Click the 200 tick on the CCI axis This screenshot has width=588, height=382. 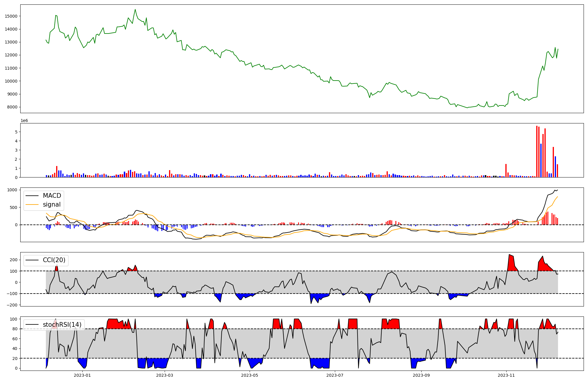tap(14, 260)
